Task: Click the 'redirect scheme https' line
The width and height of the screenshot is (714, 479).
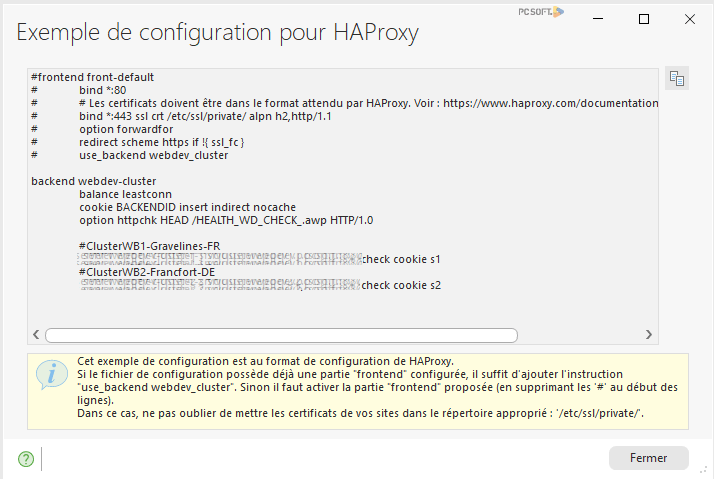Action: [162, 142]
